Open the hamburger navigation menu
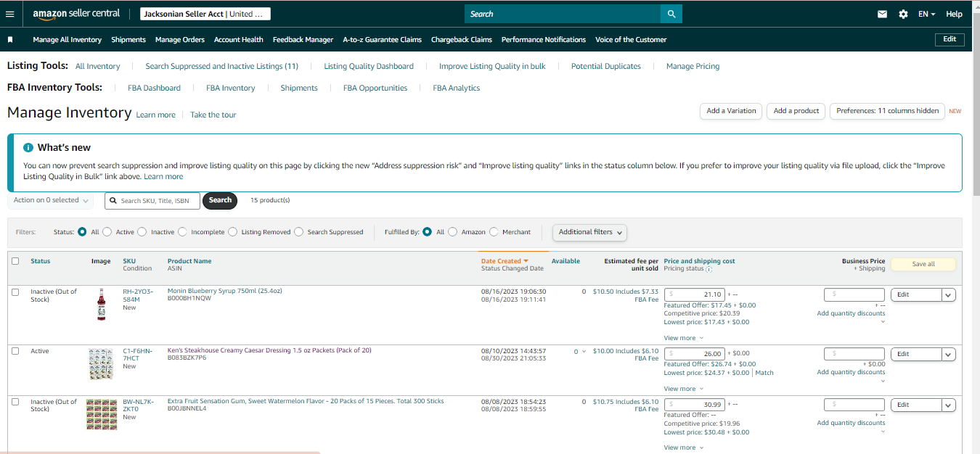980x454 pixels. click(10, 14)
